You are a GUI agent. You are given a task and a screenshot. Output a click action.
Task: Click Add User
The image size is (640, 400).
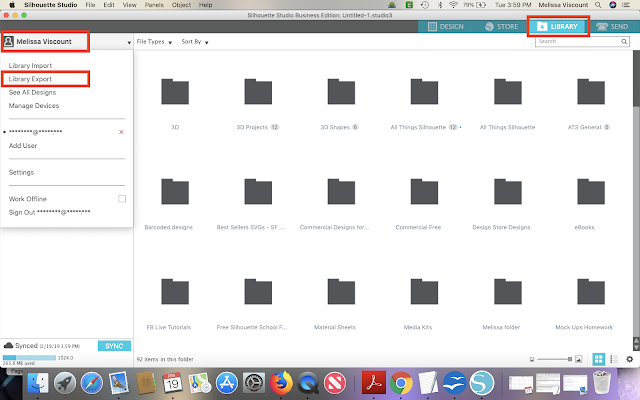[23, 146]
